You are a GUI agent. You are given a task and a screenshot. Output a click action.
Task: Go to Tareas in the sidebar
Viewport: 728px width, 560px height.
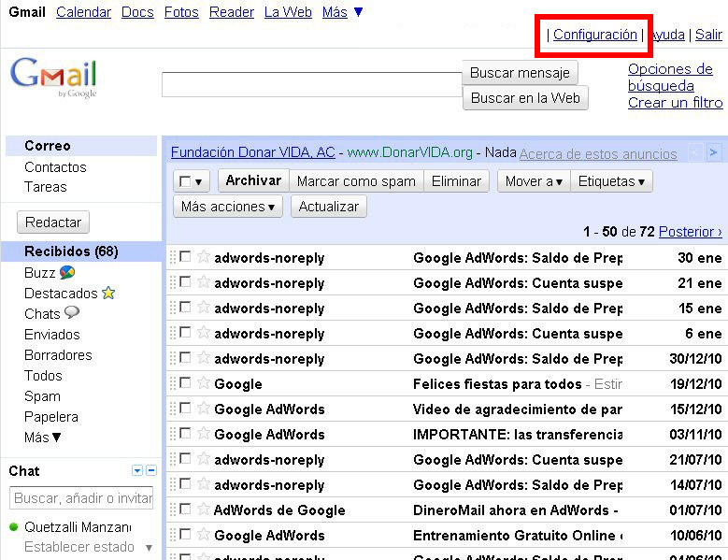point(46,187)
